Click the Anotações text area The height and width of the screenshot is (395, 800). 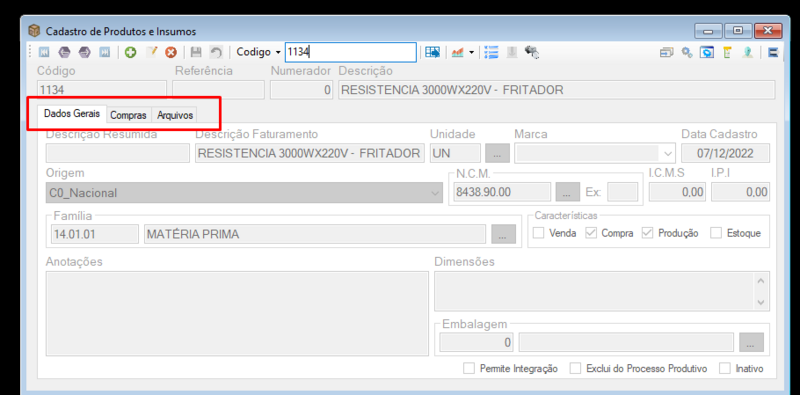237,313
